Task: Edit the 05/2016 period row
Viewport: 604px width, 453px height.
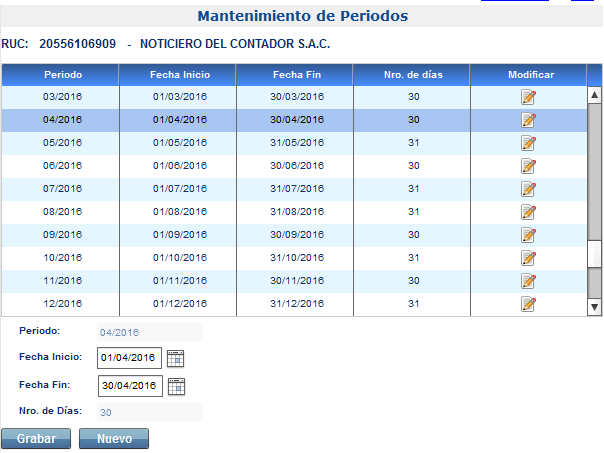Action: pos(528,143)
